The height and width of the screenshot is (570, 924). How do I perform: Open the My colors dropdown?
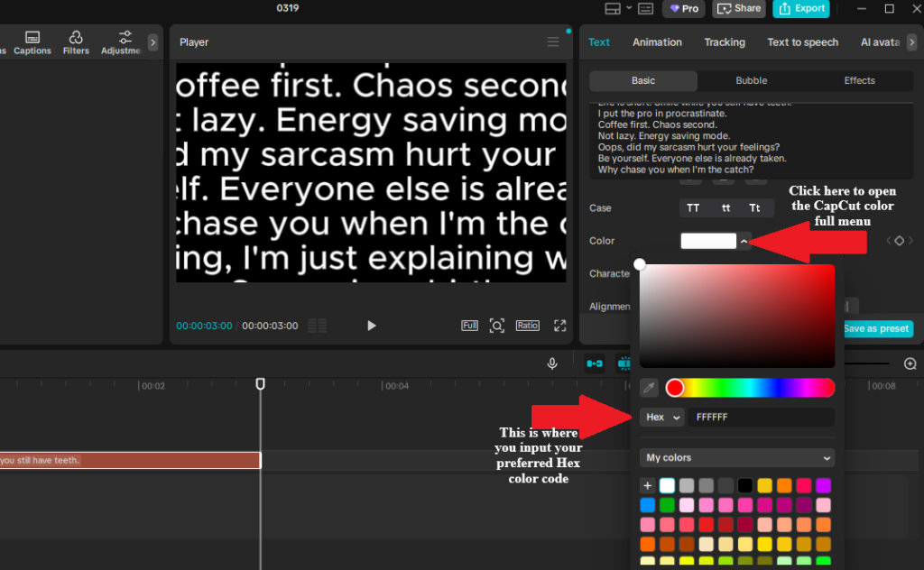pyautogui.click(x=736, y=458)
